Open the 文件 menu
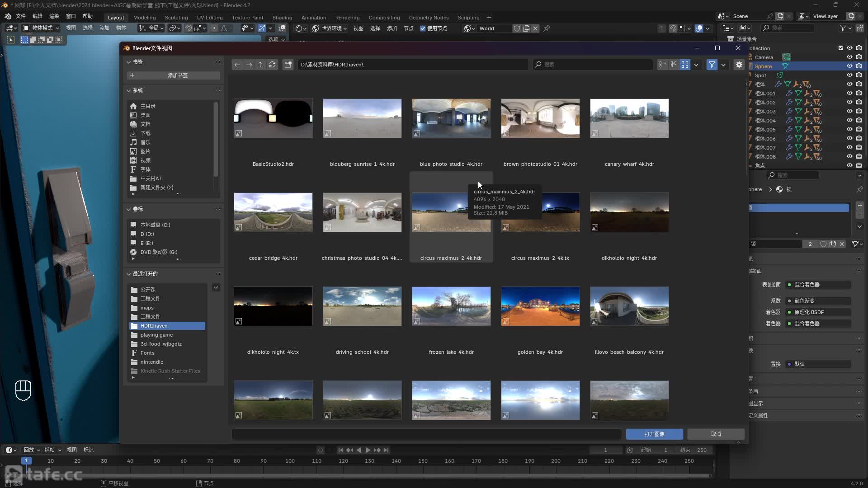The height and width of the screenshot is (488, 868). coord(21,16)
